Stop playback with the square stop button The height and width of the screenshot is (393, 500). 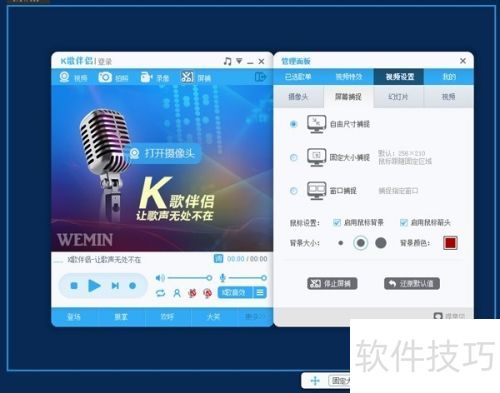click(x=74, y=286)
